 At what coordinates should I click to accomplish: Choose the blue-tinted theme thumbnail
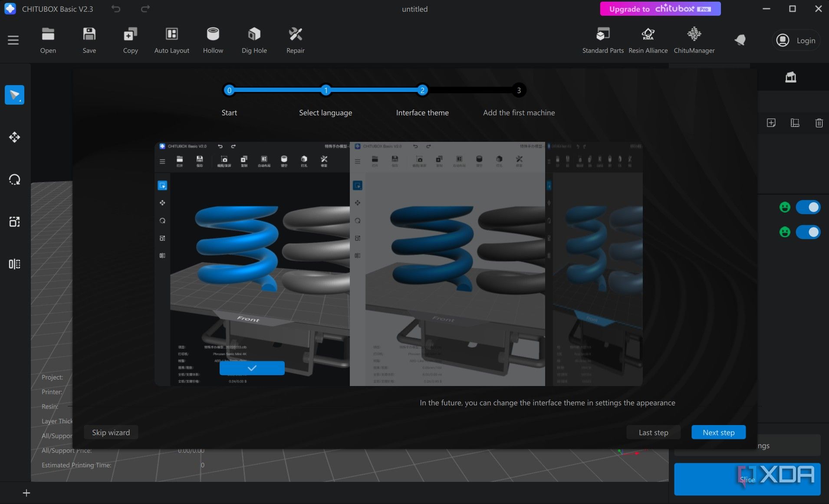594,264
